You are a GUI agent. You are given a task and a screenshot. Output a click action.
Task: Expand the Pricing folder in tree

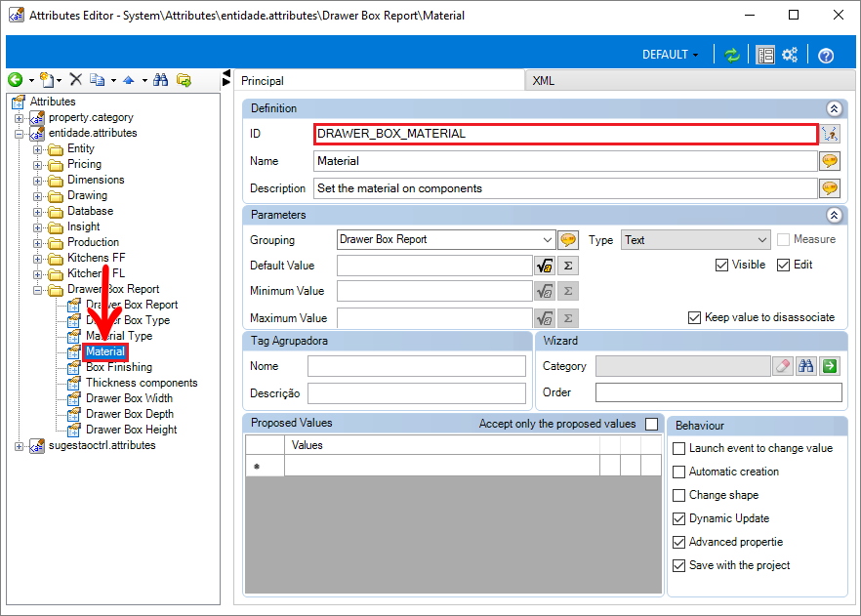[37, 165]
